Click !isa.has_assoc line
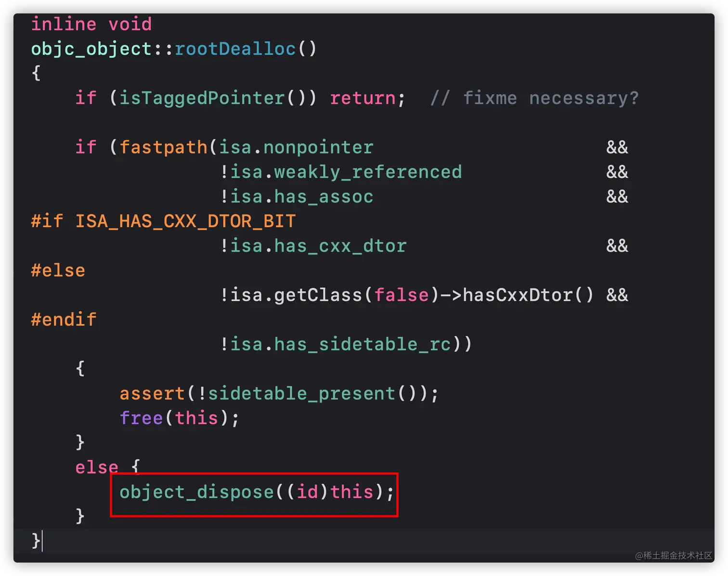Image resolution: width=728 pixels, height=576 pixels. point(297,196)
